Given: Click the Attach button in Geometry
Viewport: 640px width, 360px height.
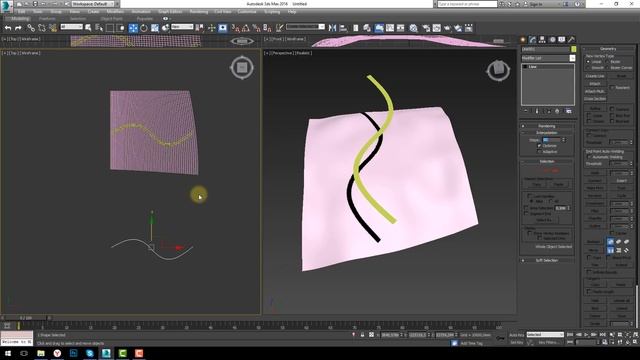Looking at the screenshot, I should tap(595, 84).
